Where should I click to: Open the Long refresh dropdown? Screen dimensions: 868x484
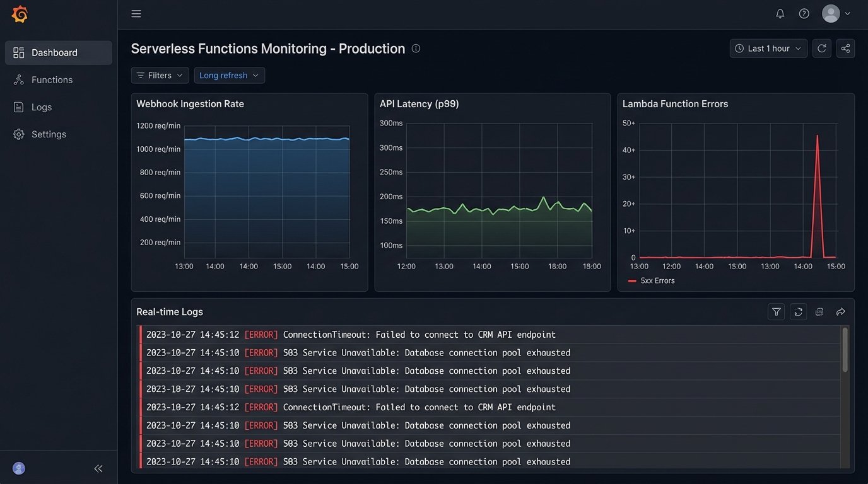pyautogui.click(x=229, y=76)
